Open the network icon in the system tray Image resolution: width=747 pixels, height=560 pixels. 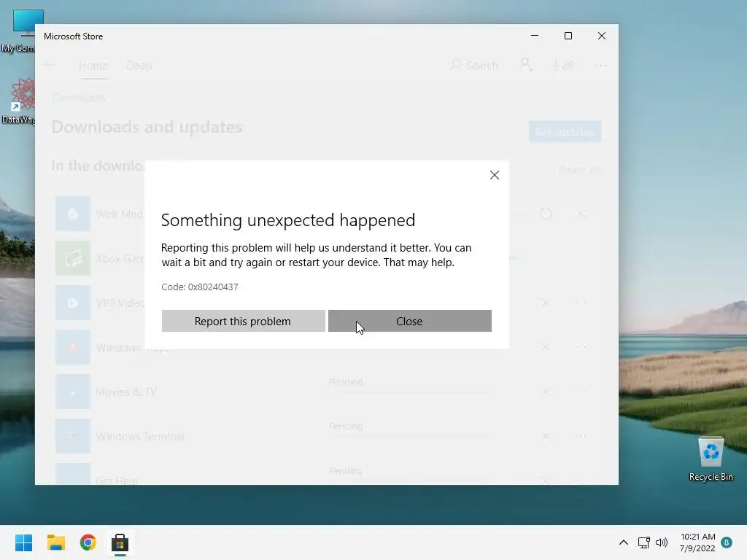click(x=644, y=542)
